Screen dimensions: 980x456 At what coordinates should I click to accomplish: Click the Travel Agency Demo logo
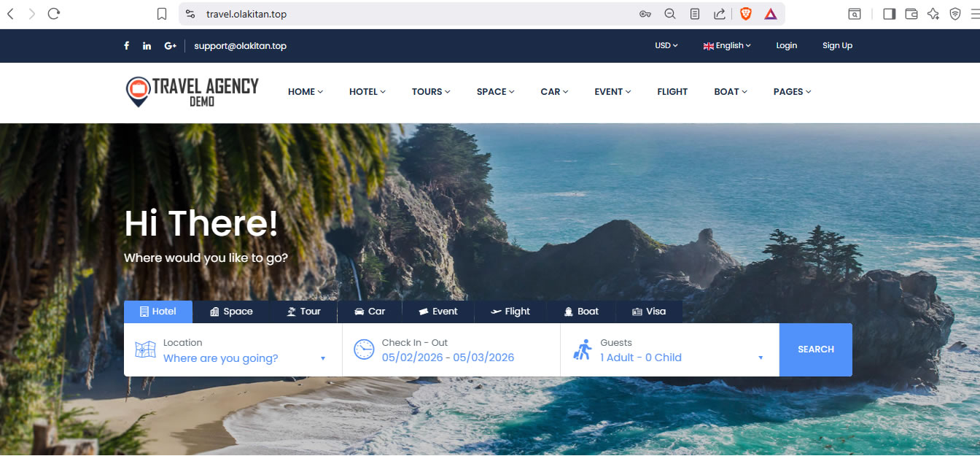tap(192, 92)
